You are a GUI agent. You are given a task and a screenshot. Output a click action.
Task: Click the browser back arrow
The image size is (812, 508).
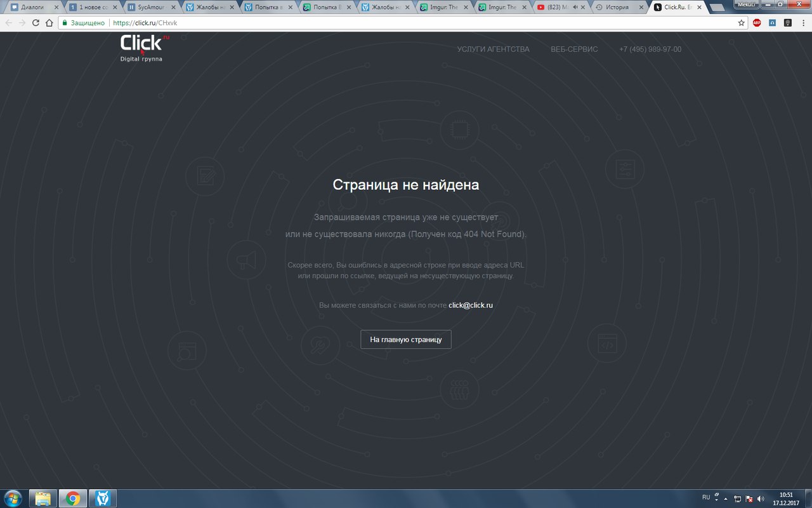[8, 22]
